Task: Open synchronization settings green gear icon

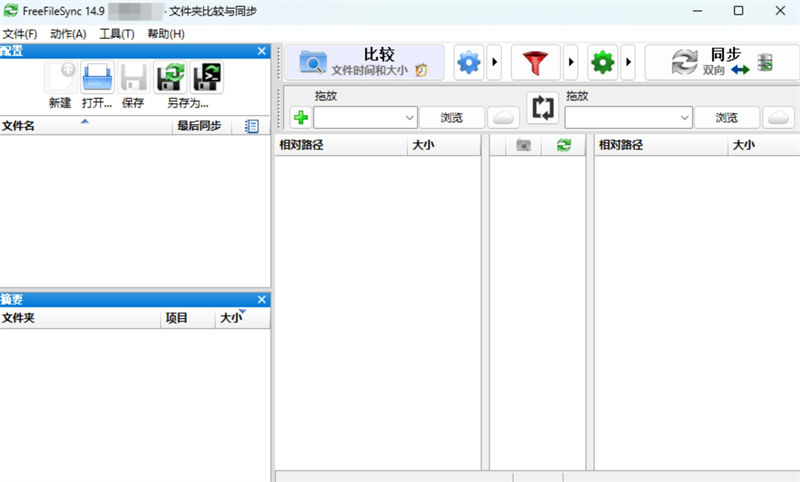Action: coord(602,63)
